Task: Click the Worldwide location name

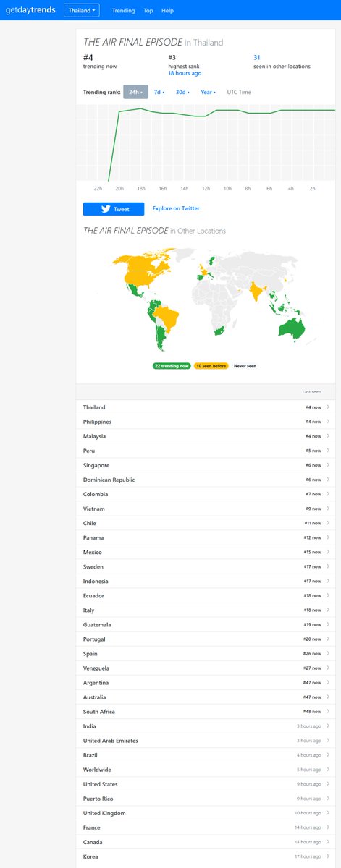Action: [98, 769]
